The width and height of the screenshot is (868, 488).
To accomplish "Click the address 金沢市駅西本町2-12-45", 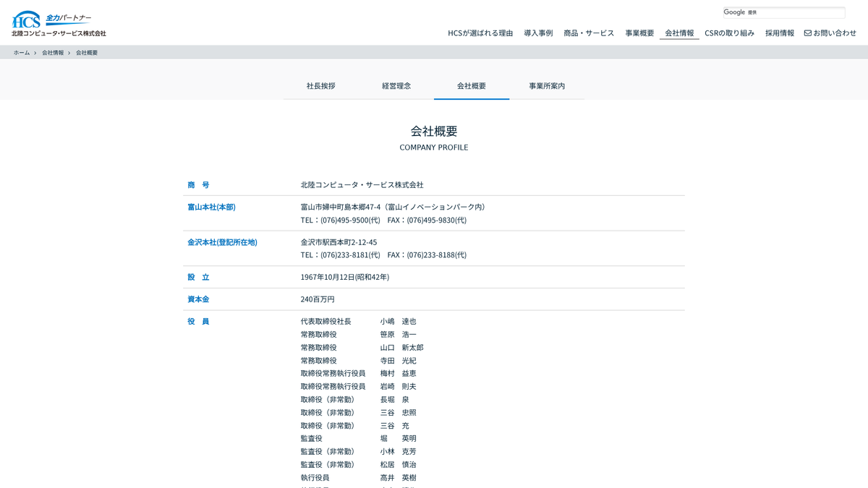I will tap(339, 242).
